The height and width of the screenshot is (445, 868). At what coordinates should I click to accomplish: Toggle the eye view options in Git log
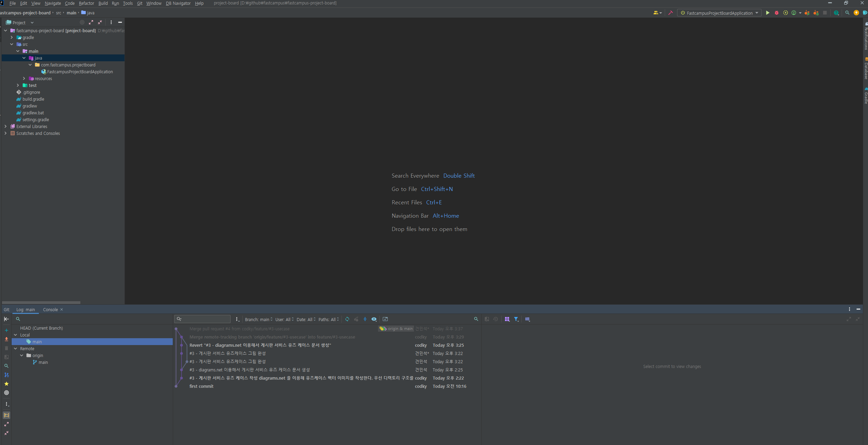374,319
